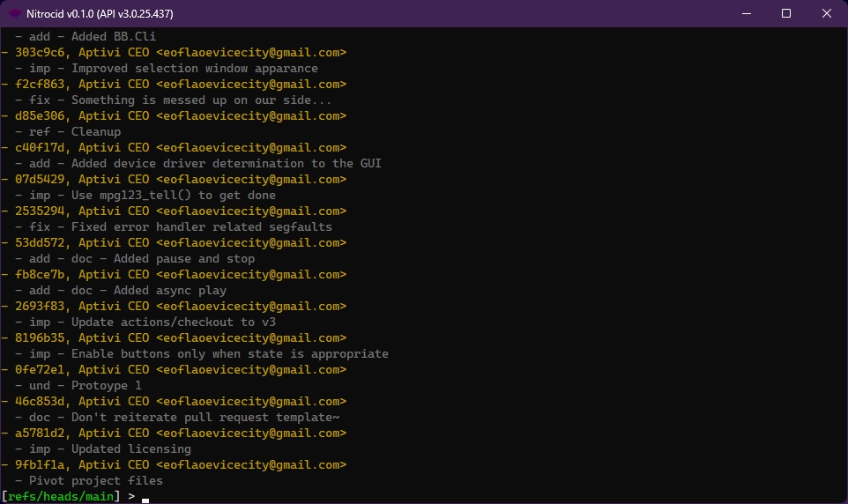848x504 pixels.
Task: Click the Nitrocid app icon in title bar
Action: click(x=15, y=13)
